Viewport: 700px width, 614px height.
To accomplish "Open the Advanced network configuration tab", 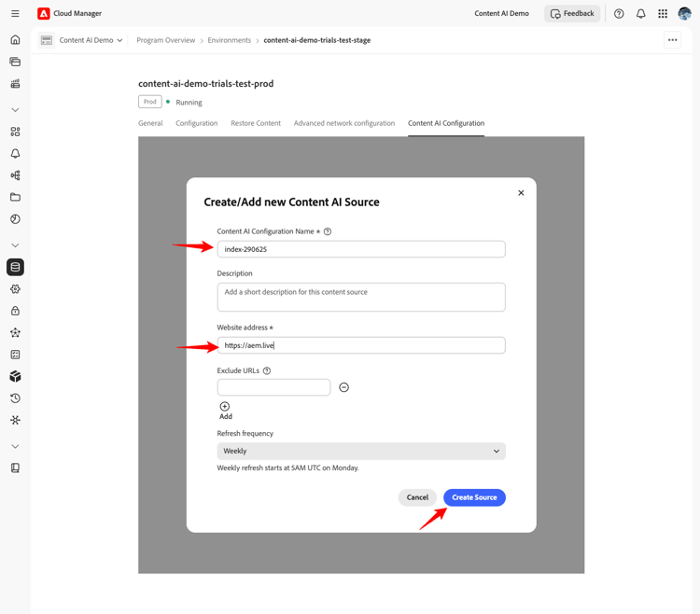I will point(344,123).
